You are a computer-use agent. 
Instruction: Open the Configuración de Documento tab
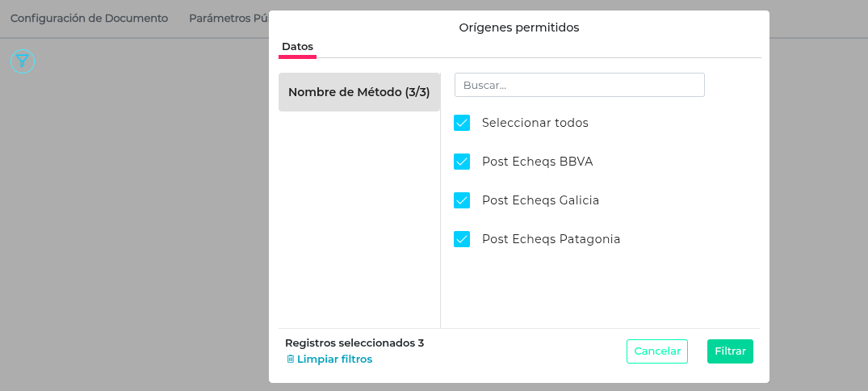(x=89, y=18)
